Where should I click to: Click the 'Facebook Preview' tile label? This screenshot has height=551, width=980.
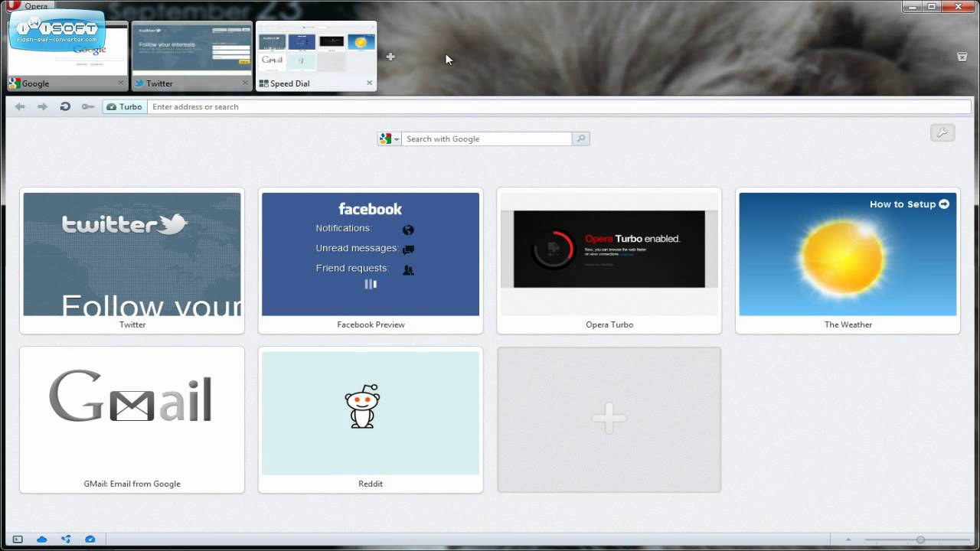coord(371,324)
